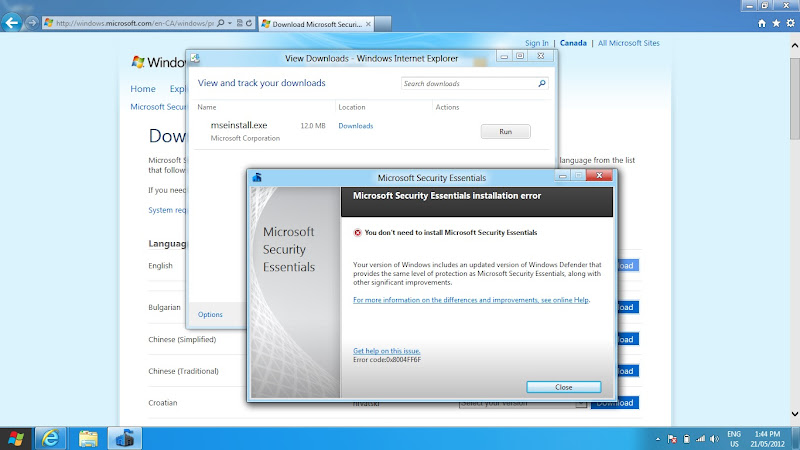800x450 pixels.
Task: Click the Name column header in View Downloads
Action: (x=207, y=107)
